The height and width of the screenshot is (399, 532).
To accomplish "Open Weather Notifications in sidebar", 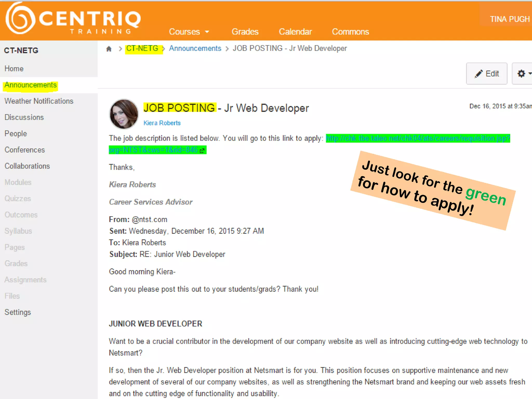I will pyautogui.click(x=39, y=101).
